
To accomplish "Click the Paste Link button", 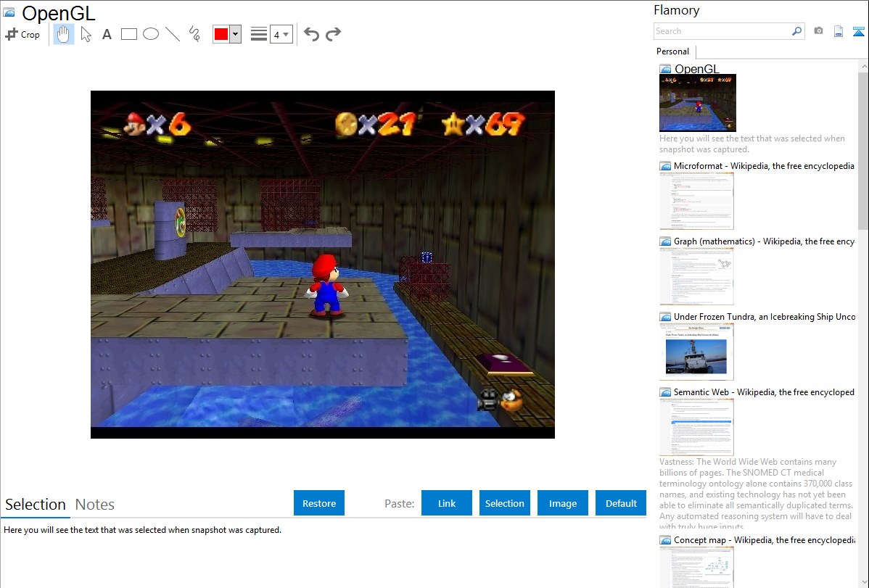I will coord(447,503).
